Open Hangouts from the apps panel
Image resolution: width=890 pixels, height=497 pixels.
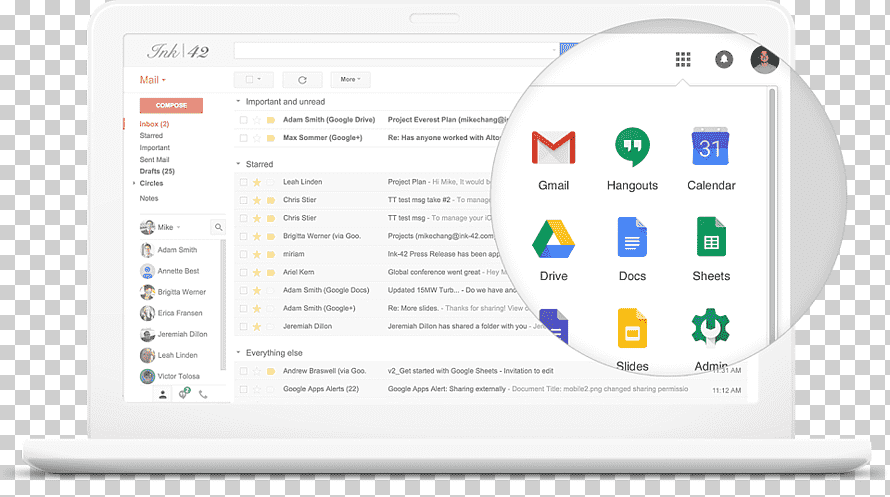click(x=632, y=160)
